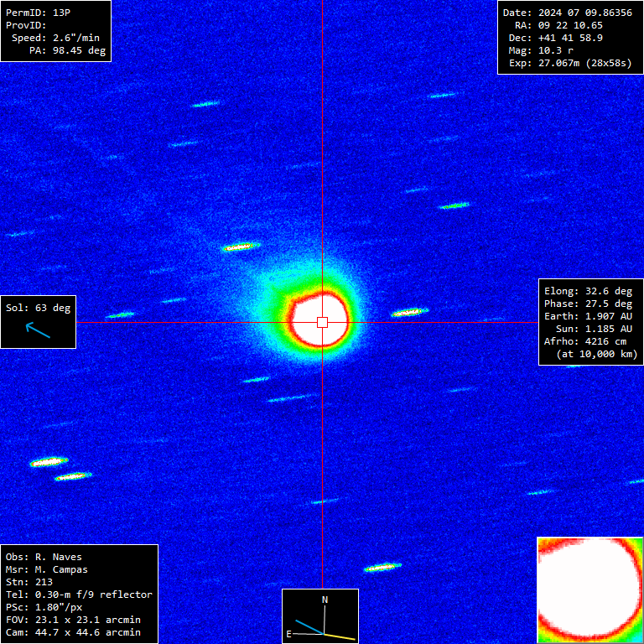Image resolution: width=644 pixels, height=644 pixels.
Task: Select the 'Mag: 10.3 r' line
Action: click(541, 50)
